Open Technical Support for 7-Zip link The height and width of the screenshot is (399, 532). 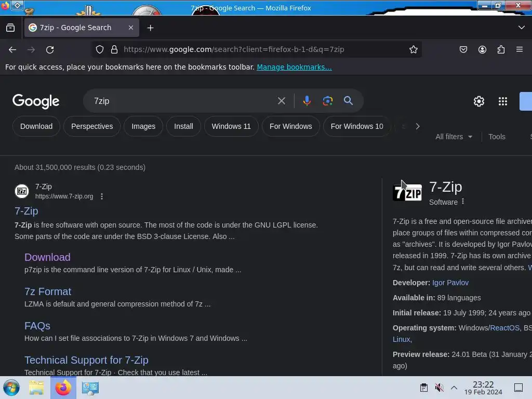(x=86, y=360)
